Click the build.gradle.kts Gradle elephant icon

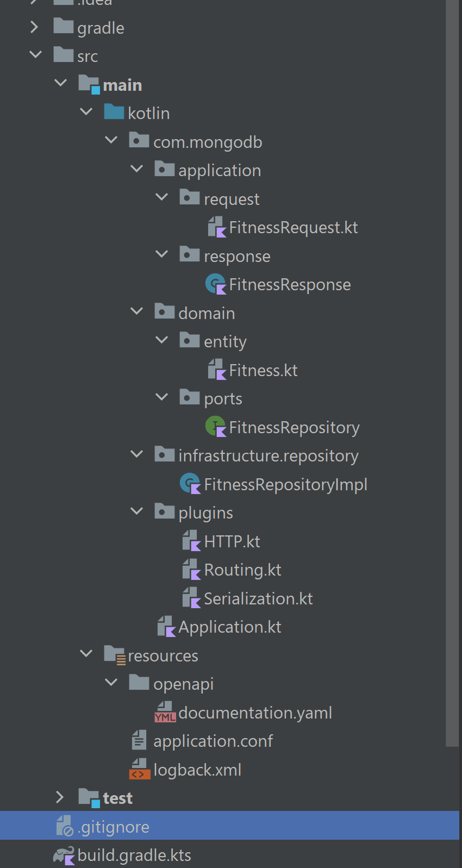[x=64, y=855]
